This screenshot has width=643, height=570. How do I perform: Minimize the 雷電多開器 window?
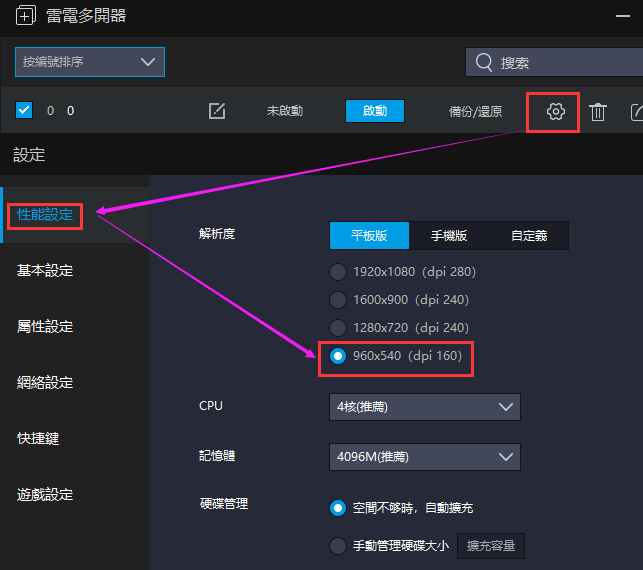[622, 16]
